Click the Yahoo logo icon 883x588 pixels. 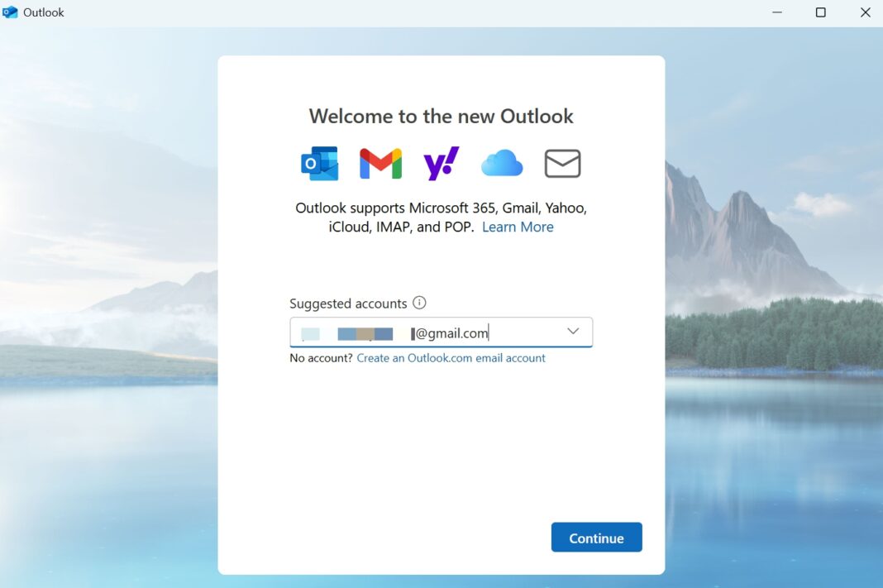(x=441, y=163)
